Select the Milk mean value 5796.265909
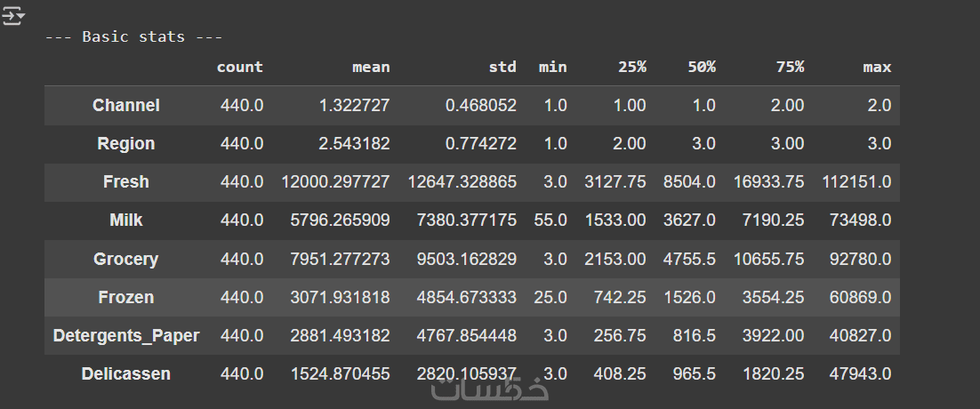 point(340,220)
